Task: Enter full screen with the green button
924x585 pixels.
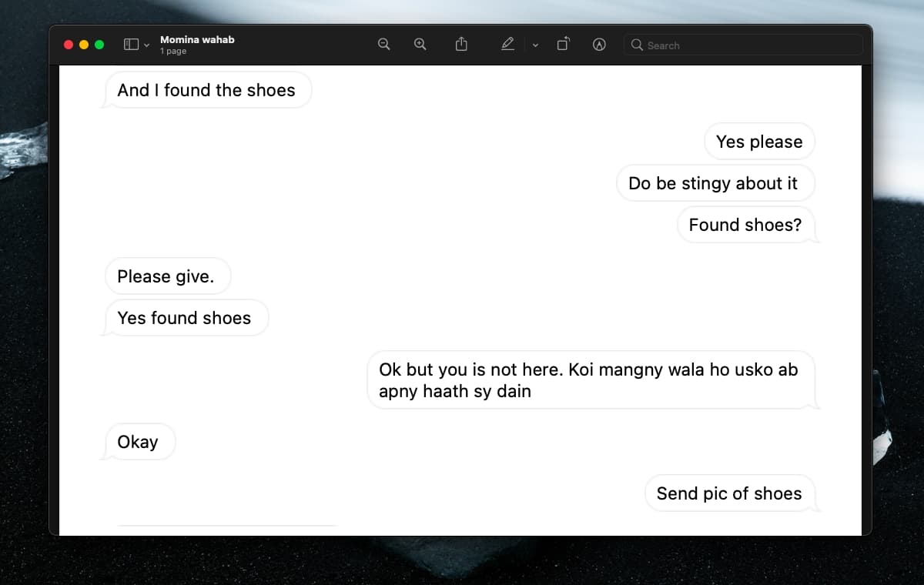Action: 99,45
